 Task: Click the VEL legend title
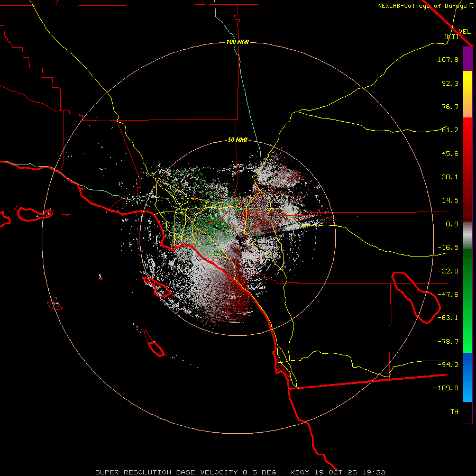pos(464,32)
